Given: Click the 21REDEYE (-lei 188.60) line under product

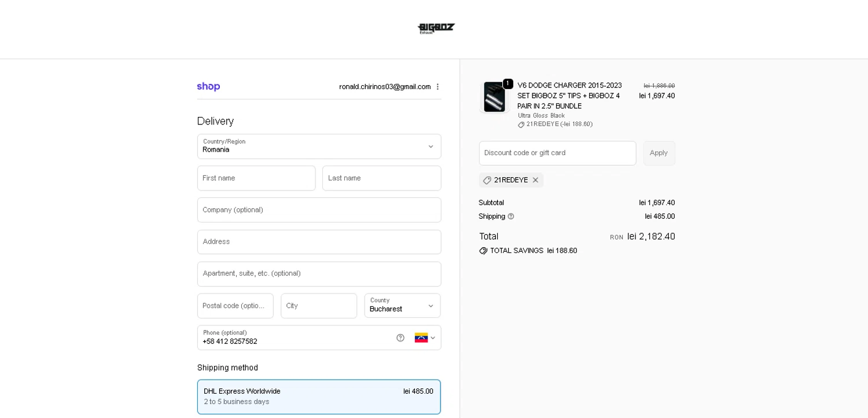Looking at the screenshot, I should [x=556, y=124].
